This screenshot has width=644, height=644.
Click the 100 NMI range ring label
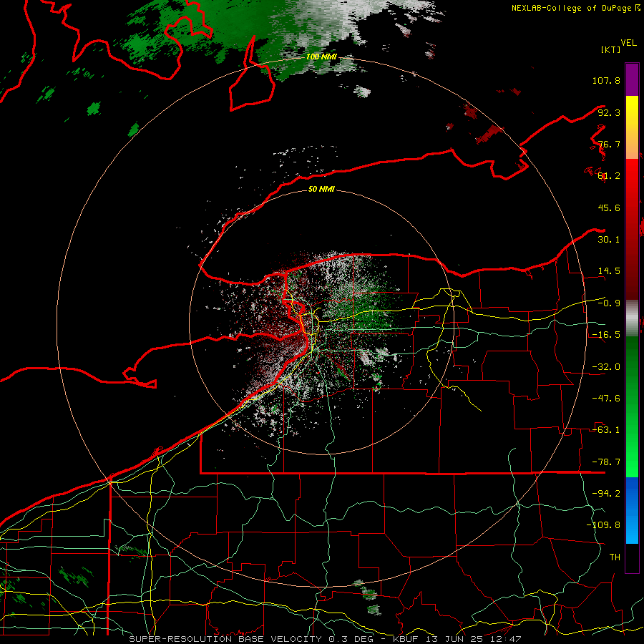(x=321, y=57)
